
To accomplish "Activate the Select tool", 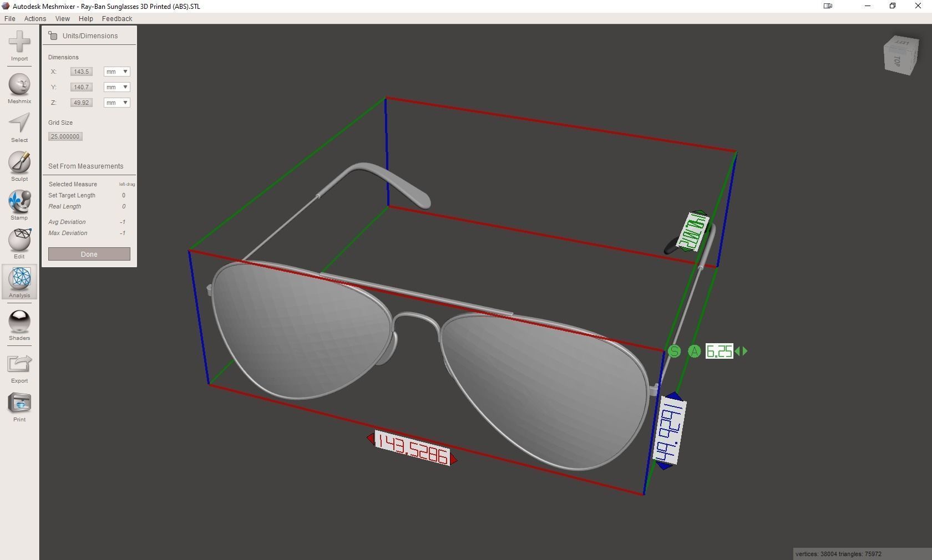I will (19, 128).
